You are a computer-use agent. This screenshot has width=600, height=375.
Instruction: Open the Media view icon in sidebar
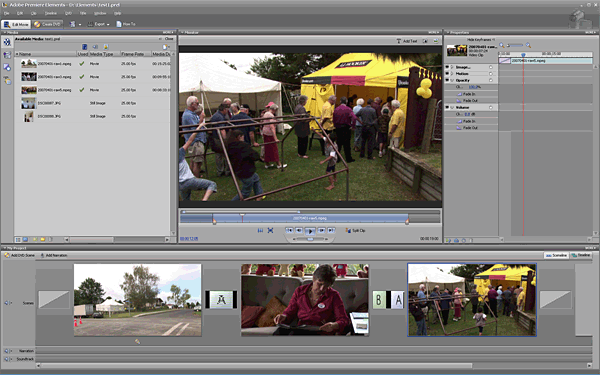click(x=7, y=42)
